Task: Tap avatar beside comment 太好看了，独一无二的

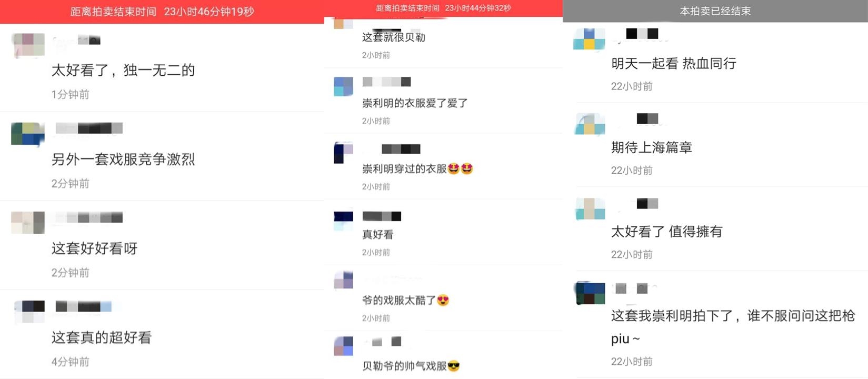Action: click(x=28, y=45)
